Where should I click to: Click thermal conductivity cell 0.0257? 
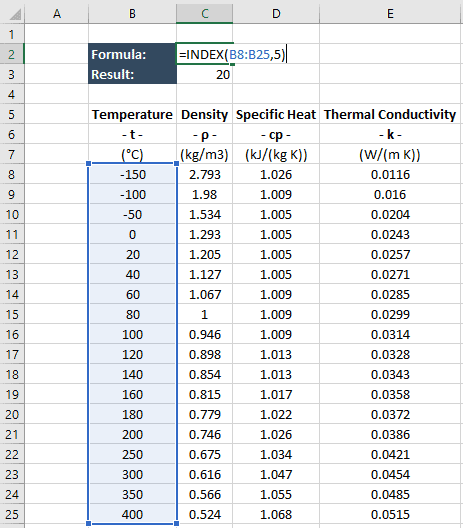(x=390, y=254)
